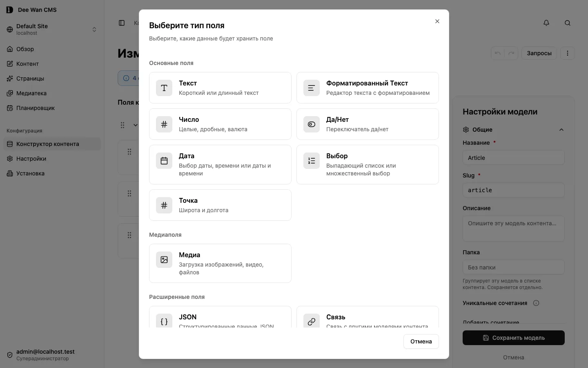
Task: Choose the JSON braces icon
Action: click(x=164, y=321)
